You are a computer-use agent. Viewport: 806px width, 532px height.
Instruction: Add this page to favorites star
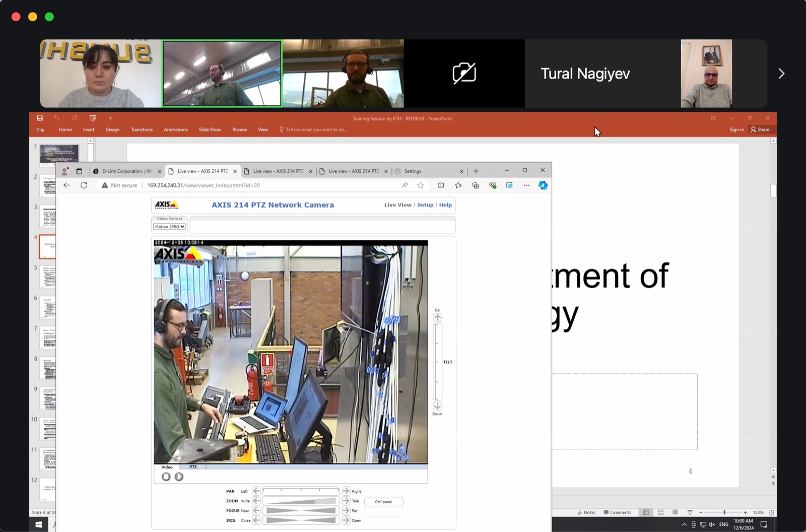421,185
